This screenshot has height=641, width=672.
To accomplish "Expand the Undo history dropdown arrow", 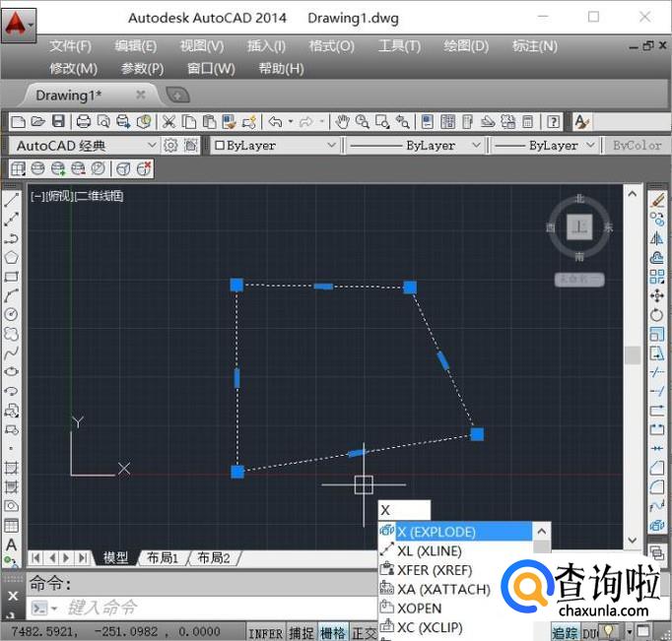I will coord(290,122).
